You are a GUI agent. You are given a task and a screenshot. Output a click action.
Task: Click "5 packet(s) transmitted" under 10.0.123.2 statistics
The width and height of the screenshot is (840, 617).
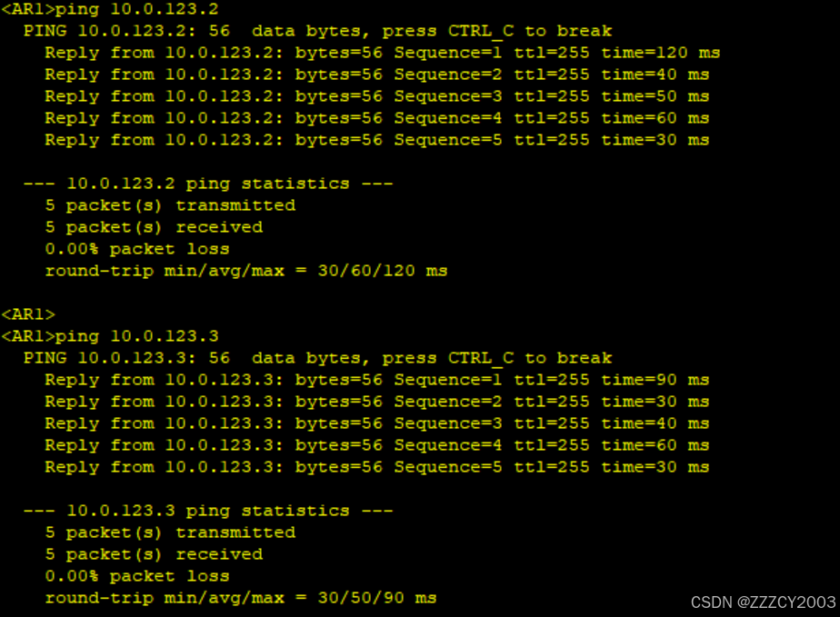[x=170, y=205]
